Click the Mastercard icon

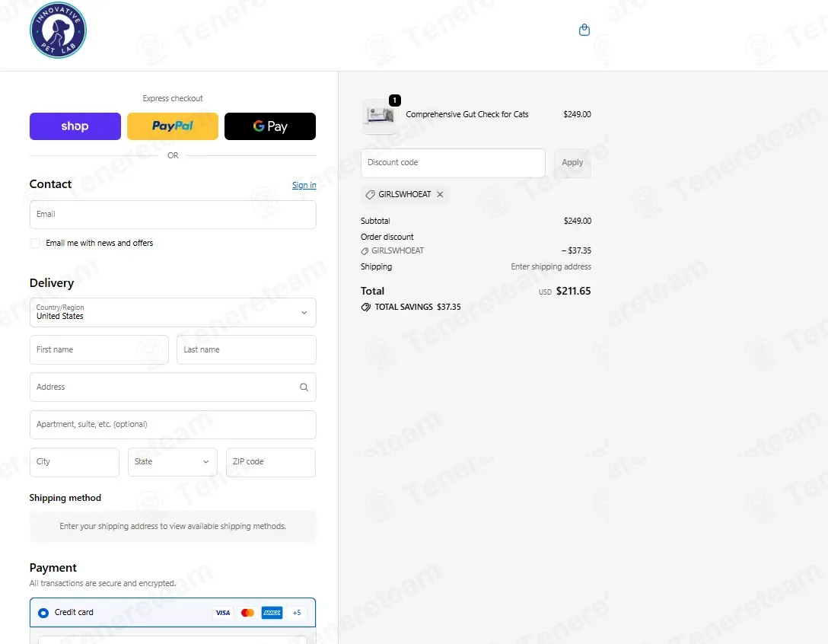(x=247, y=613)
